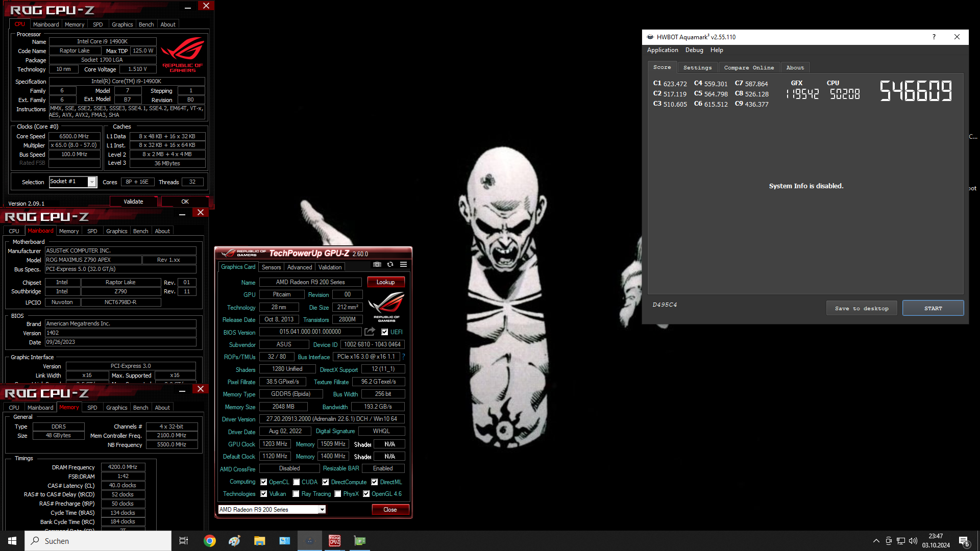Switch to the Compare Online tab

[x=749, y=67]
